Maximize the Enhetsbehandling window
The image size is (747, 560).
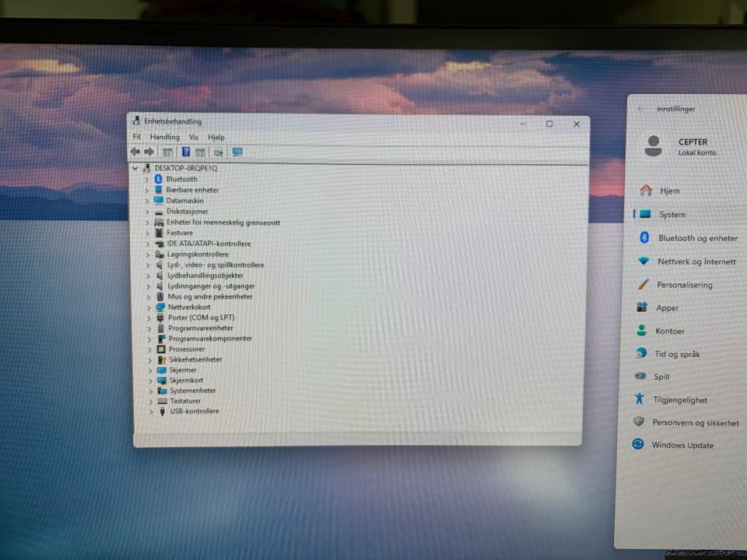[549, 124]
